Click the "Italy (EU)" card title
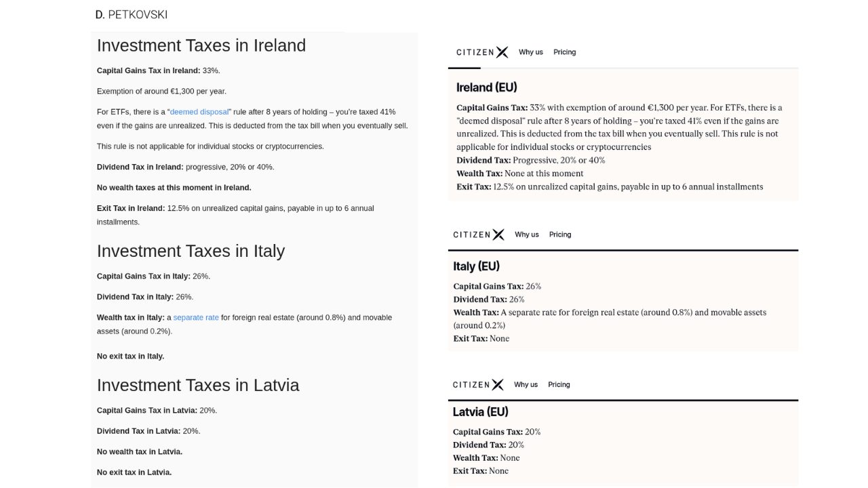This screenshot has width=868, height=488. (x=476, y=266)
